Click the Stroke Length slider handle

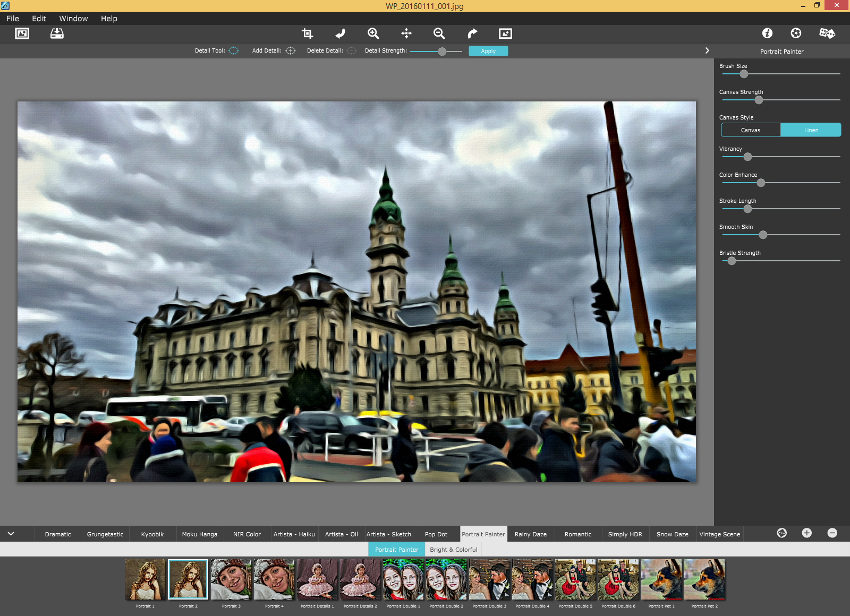coord(747,209)
